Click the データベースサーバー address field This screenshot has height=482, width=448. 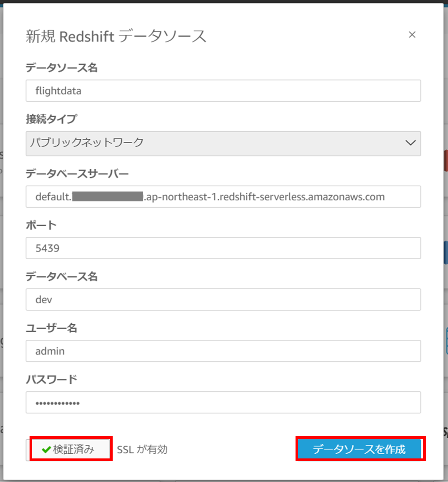(x=223, y=196)
